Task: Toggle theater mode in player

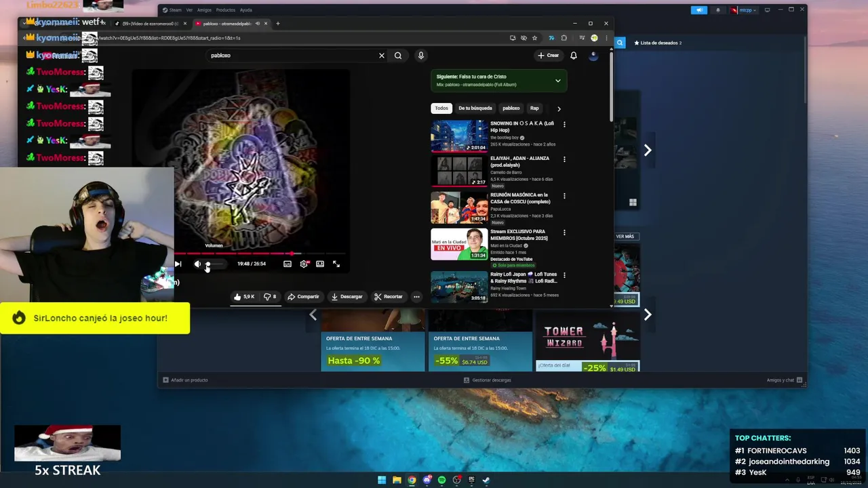Action: [x=320, y=264]
